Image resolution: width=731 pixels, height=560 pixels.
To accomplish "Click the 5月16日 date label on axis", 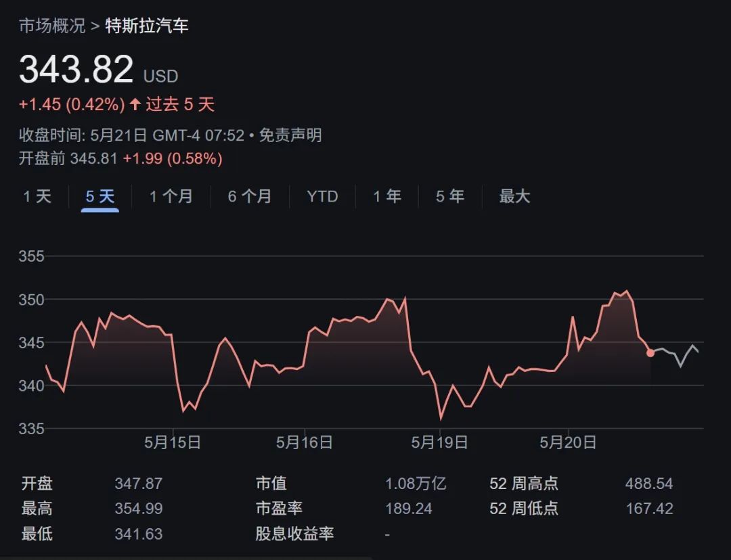I will [x=305, y=442].
